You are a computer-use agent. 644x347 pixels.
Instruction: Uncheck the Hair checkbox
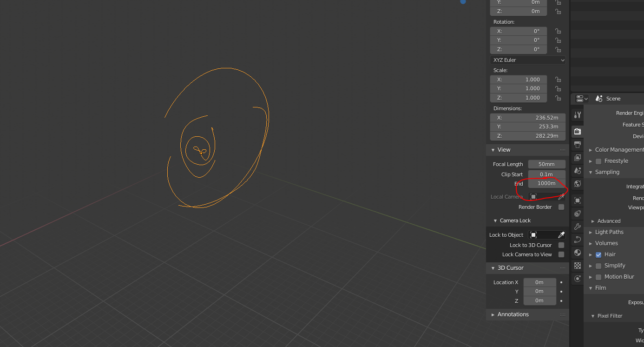tap(598, 254)
